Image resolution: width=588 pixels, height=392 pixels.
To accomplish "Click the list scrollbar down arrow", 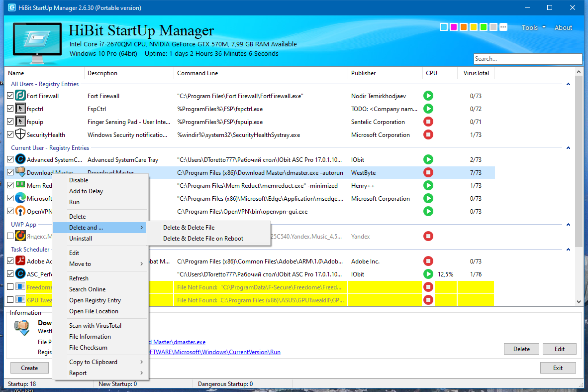I will click(x=579, y=301).
